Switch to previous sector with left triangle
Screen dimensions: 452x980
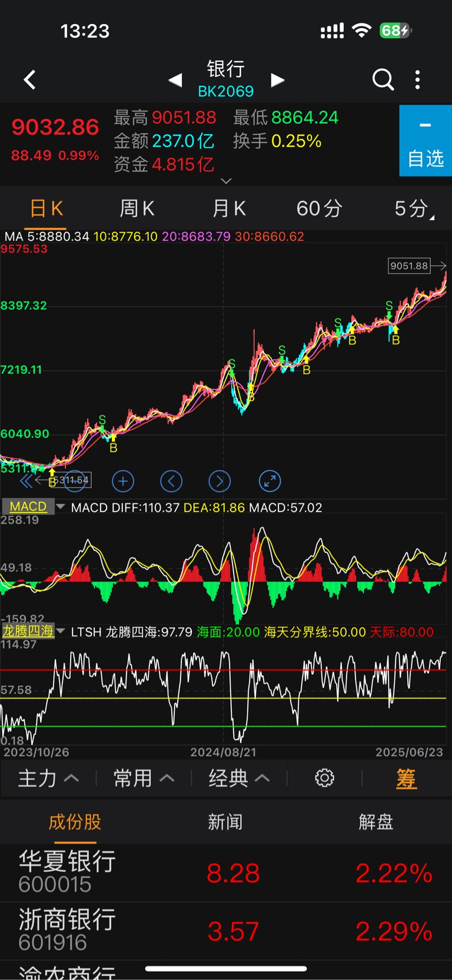[x=175, y=80]
